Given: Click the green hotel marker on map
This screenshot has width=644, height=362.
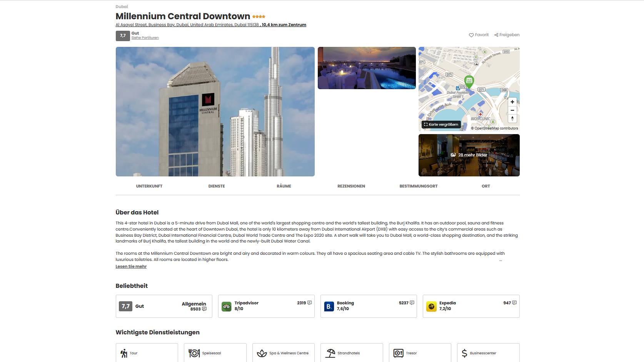Looking at the screenshot, I should (469, 81).
